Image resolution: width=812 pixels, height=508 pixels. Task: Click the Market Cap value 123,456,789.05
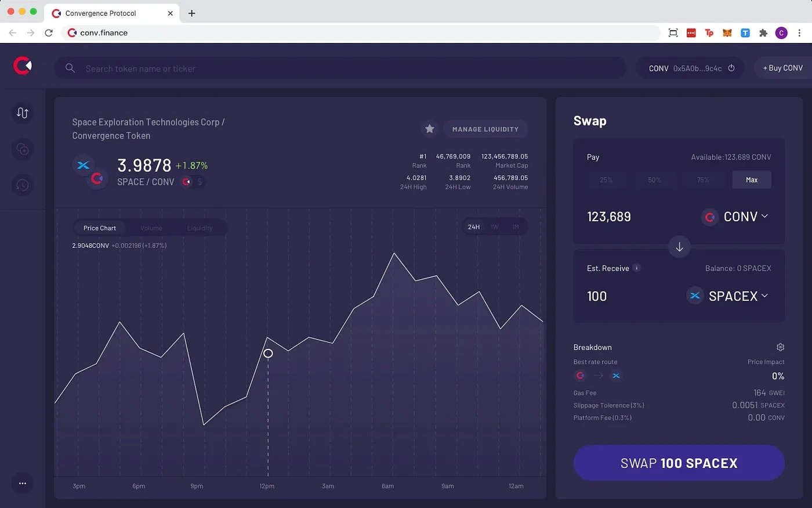click(505, 156)
